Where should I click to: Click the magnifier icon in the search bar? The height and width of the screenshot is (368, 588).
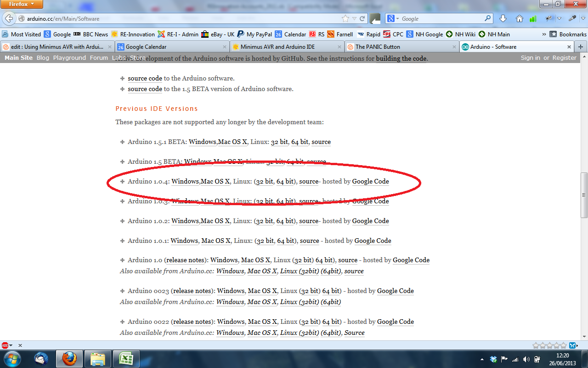tap(488, 19)
